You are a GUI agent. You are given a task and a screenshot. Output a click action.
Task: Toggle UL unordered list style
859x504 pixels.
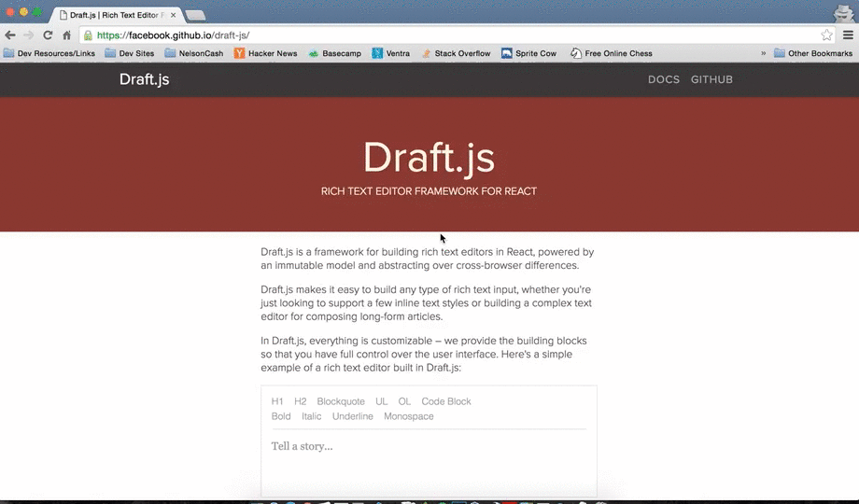[x=381, y=401]
